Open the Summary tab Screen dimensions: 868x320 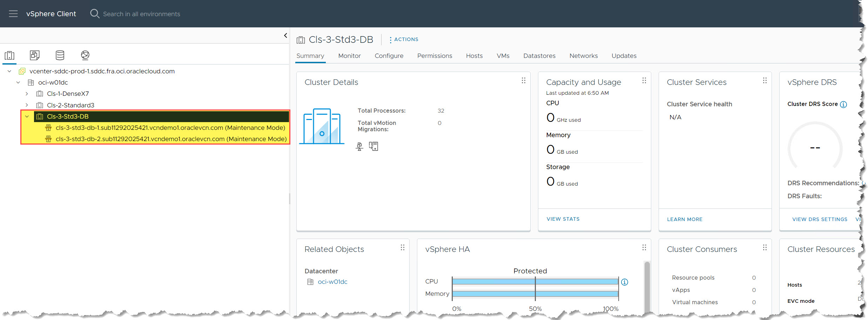pos(310,56)
